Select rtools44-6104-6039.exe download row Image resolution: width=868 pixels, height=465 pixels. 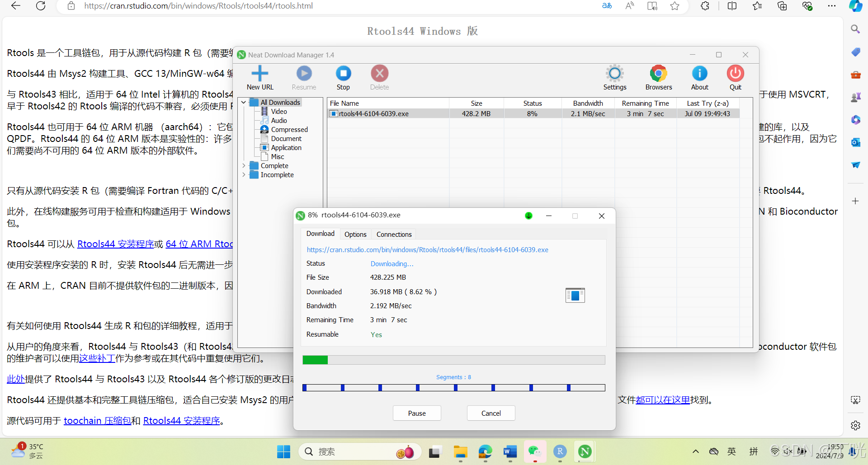click(533, 114)
